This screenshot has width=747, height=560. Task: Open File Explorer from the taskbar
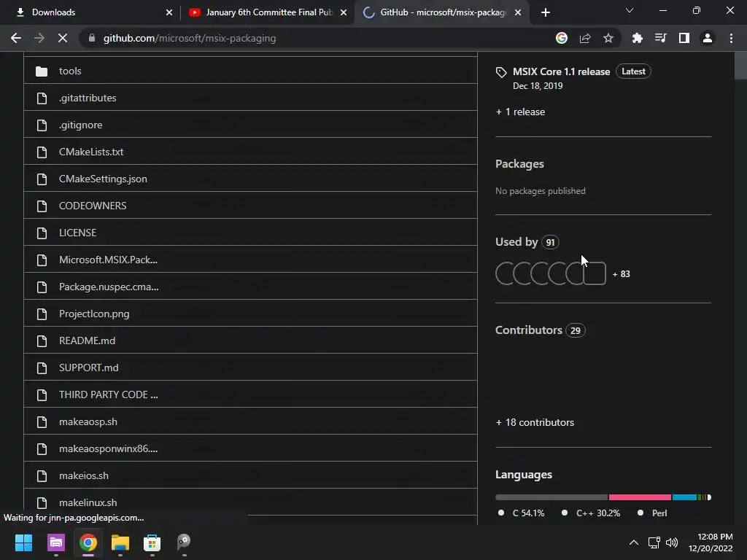coord(120,542)
